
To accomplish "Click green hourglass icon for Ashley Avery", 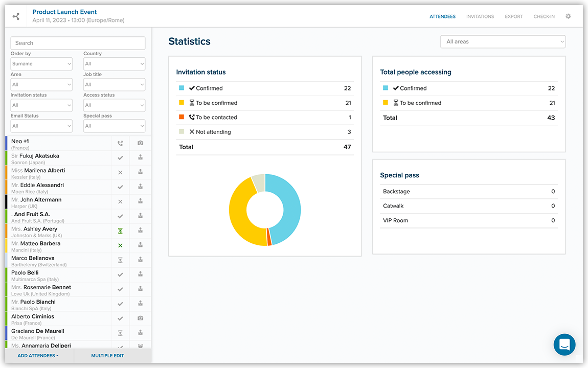I will tap(120, 231).
